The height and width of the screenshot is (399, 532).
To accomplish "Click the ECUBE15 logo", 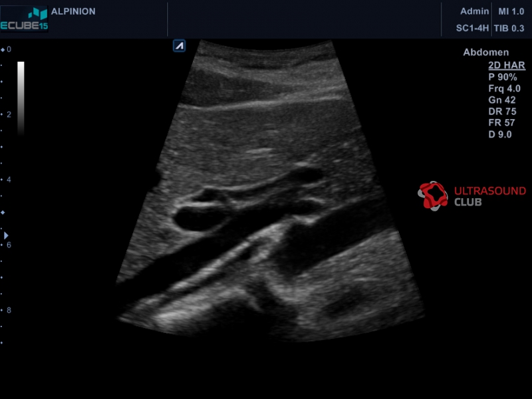I will 24,19.
